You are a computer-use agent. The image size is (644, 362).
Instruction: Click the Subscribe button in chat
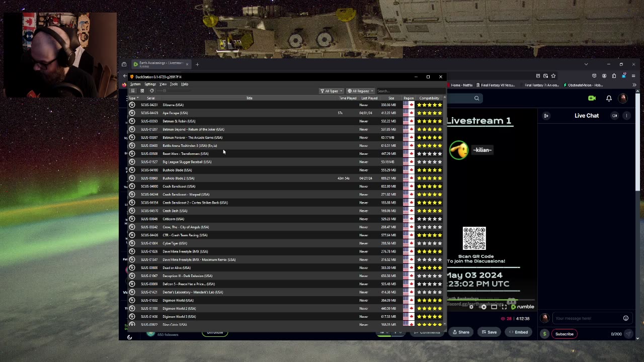click(564, 334)
